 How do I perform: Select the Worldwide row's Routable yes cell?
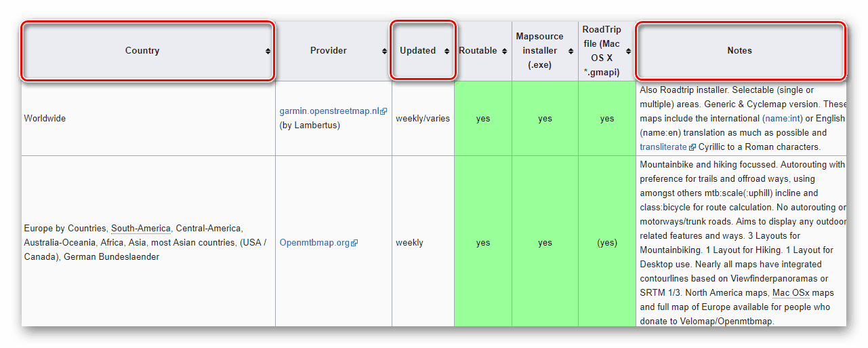[482, 119]
